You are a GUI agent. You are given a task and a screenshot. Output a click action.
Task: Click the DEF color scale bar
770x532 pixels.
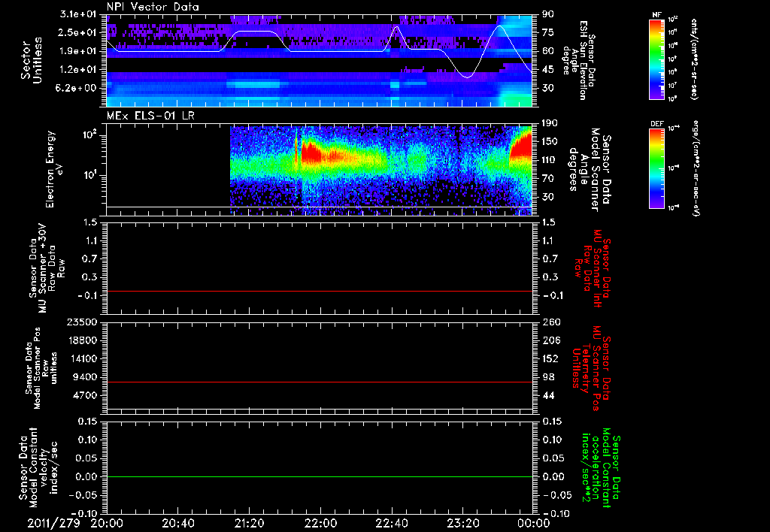657,168
